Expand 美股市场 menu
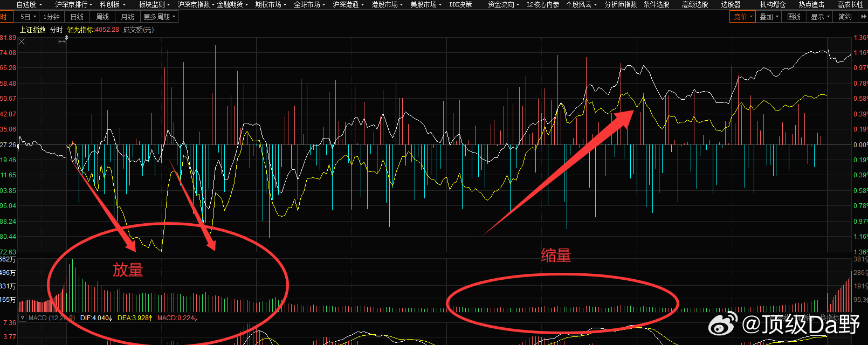 coord(426,4)
